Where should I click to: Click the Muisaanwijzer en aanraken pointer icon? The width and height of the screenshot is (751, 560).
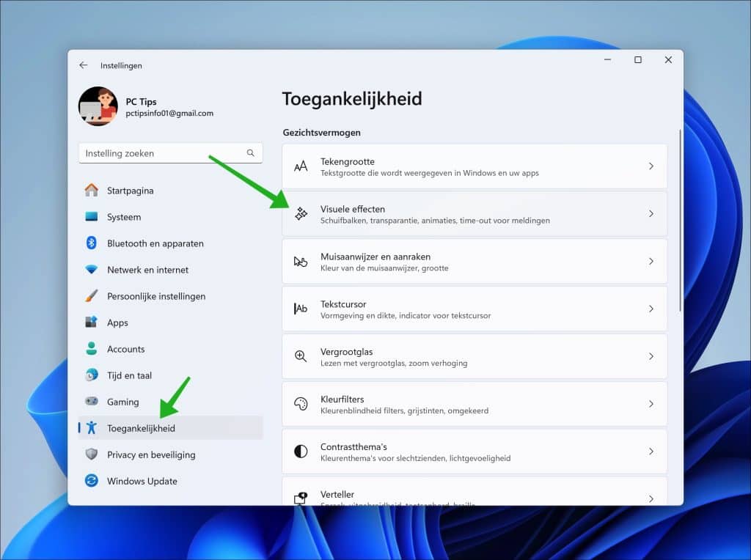(301, 262)
